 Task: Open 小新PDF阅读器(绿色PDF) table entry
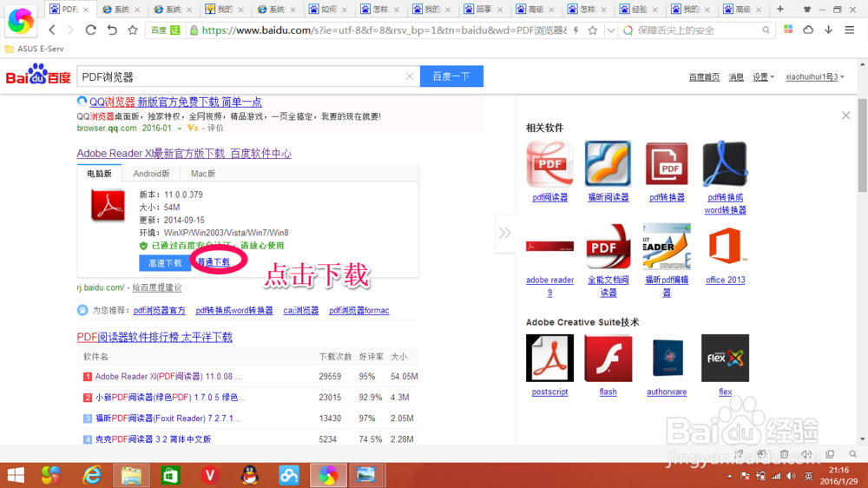[x=169, y=397]
